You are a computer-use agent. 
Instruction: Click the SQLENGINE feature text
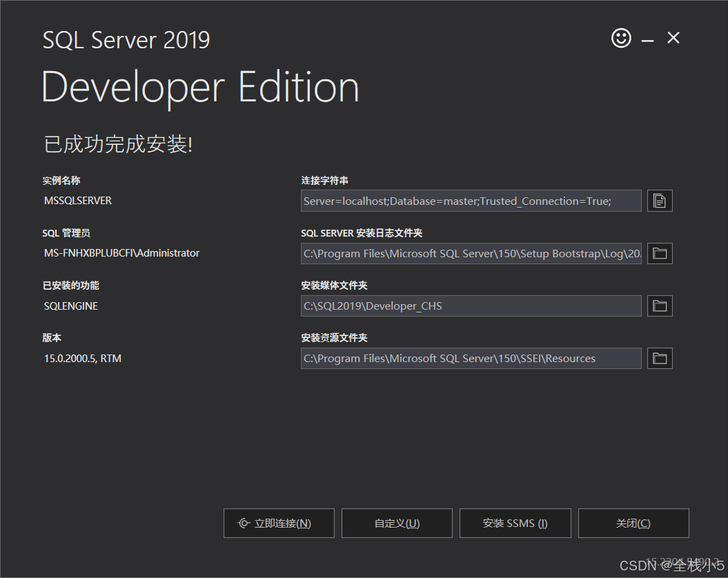(70, 306)
